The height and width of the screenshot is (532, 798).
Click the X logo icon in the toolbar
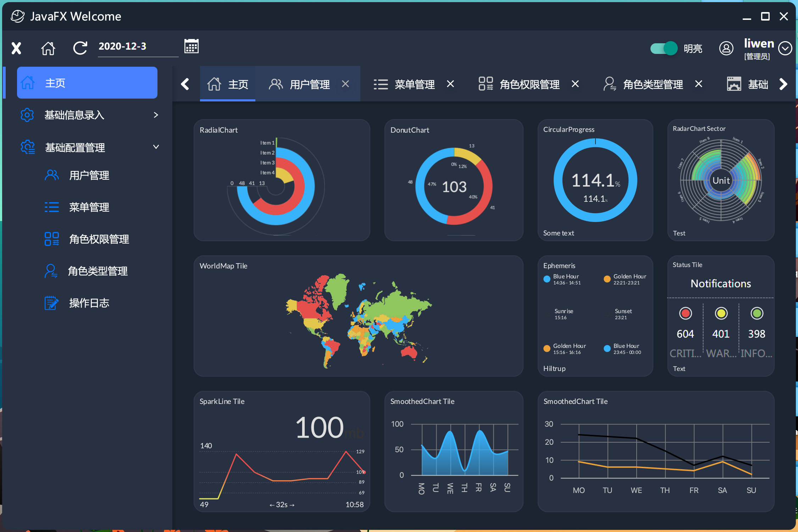pyautogui.click(x=16, y=48)
